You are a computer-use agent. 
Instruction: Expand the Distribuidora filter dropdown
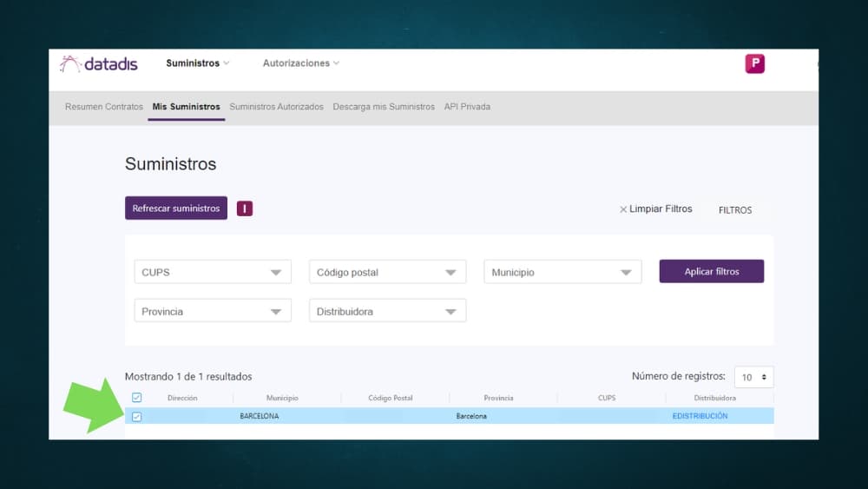pyautogui.click(x=387, y=311)
